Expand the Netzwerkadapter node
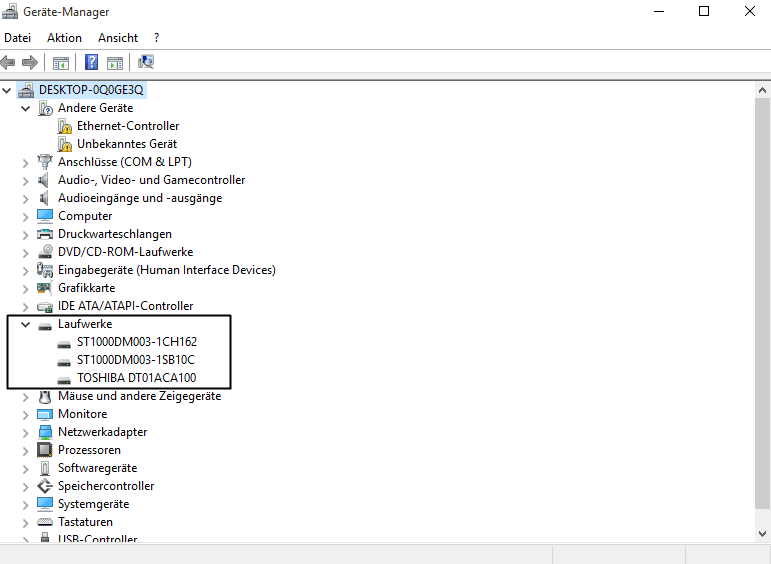 (x=26, y=433)
